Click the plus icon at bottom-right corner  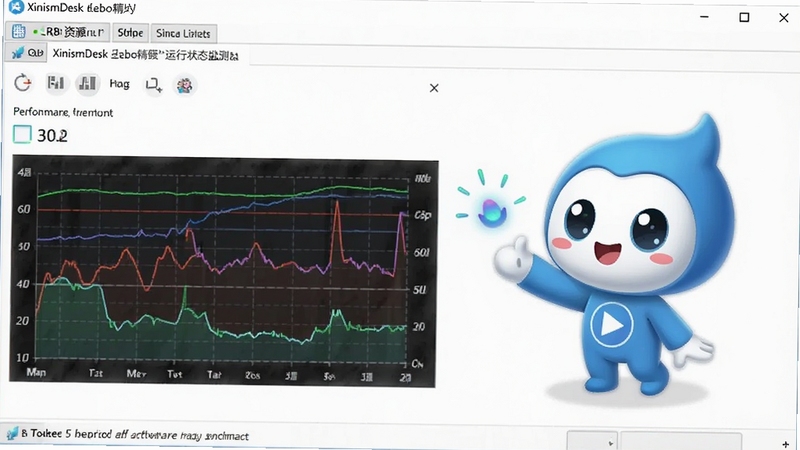(x=786, y=445)
